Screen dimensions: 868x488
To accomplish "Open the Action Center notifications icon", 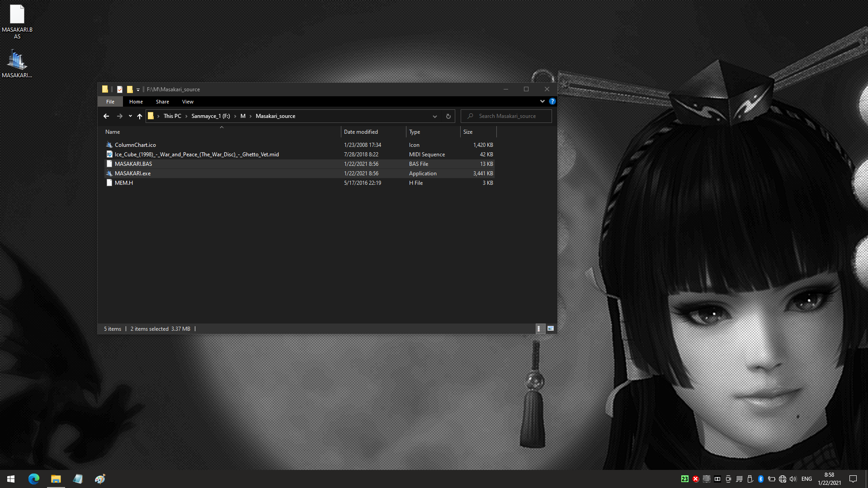I will (853, 479).
